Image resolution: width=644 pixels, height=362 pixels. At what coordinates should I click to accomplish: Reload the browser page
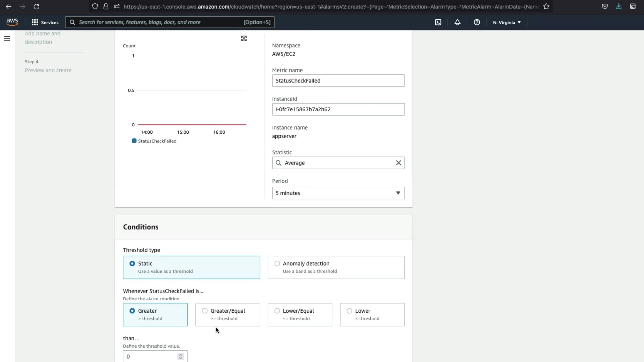click(x=37, y=6)
